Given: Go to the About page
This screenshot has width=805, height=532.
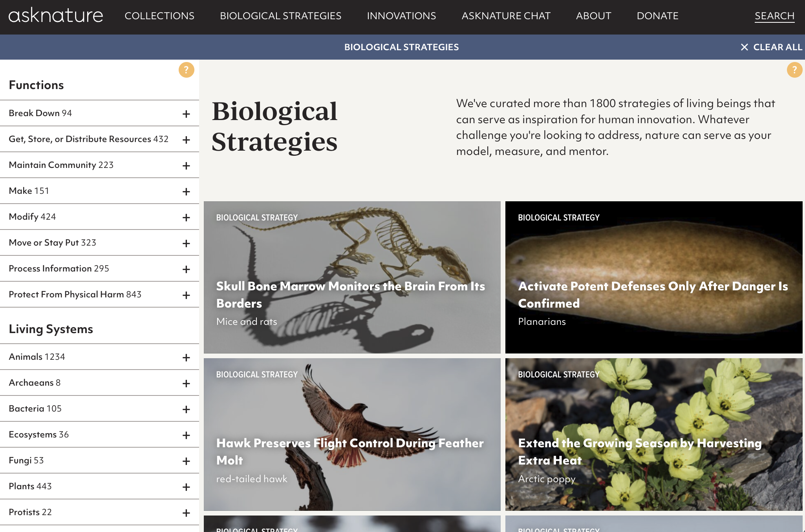Looking at the screenshot, I should 593,16.
